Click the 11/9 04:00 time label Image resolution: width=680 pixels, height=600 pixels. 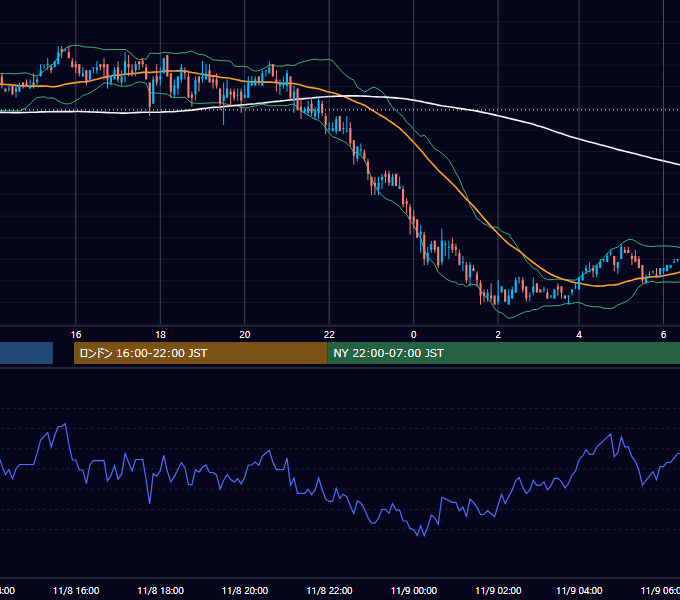click(579, 590)
